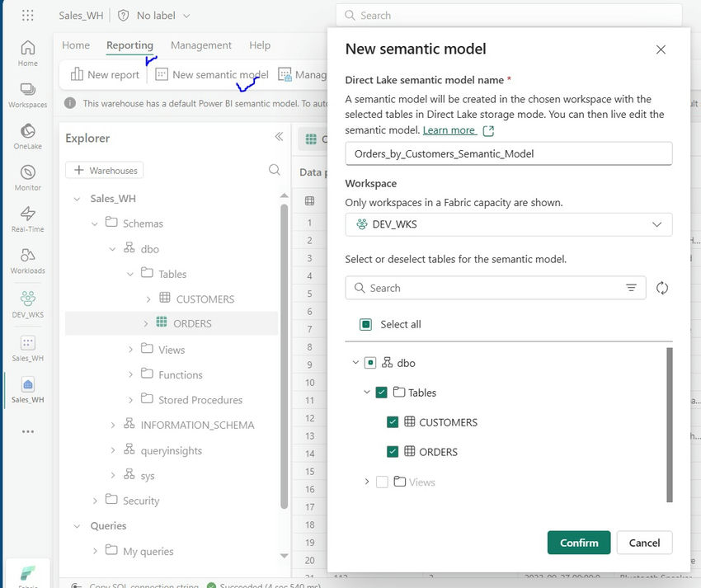Collapse the Explorer panel
701x588 pixels.
279,138
